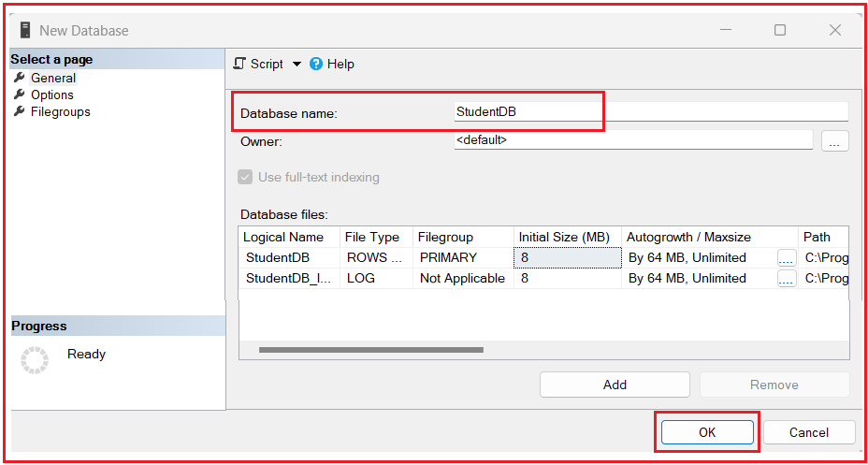Click the OK button
Image resolution: width=868 pixels, height=465 pixels.
click(707, 432)
